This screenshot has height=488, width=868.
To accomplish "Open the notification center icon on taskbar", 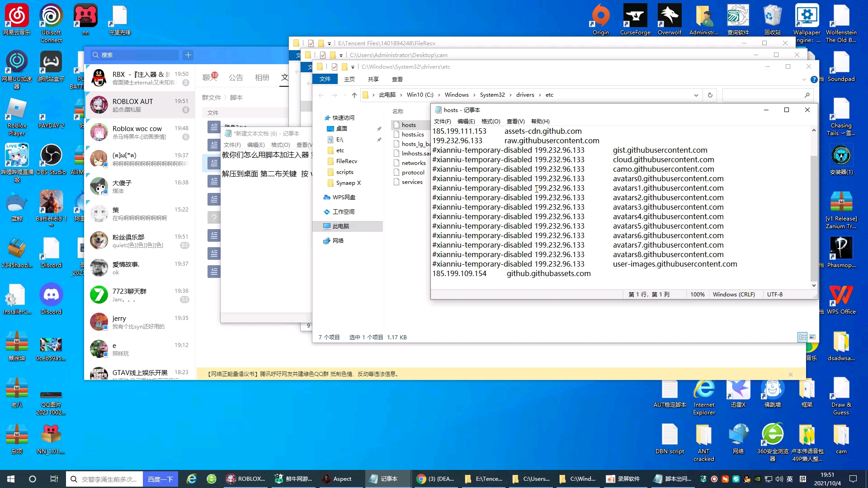I will tap(853, 479).
